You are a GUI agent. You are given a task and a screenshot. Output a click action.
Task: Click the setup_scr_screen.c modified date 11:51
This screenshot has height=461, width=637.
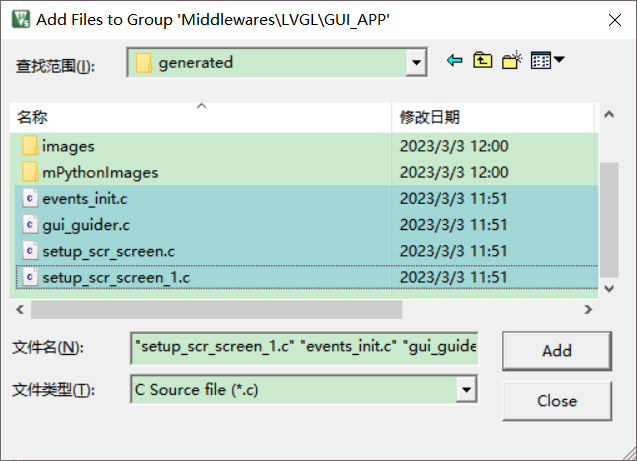pyautogui.click(x=453, y=252)
